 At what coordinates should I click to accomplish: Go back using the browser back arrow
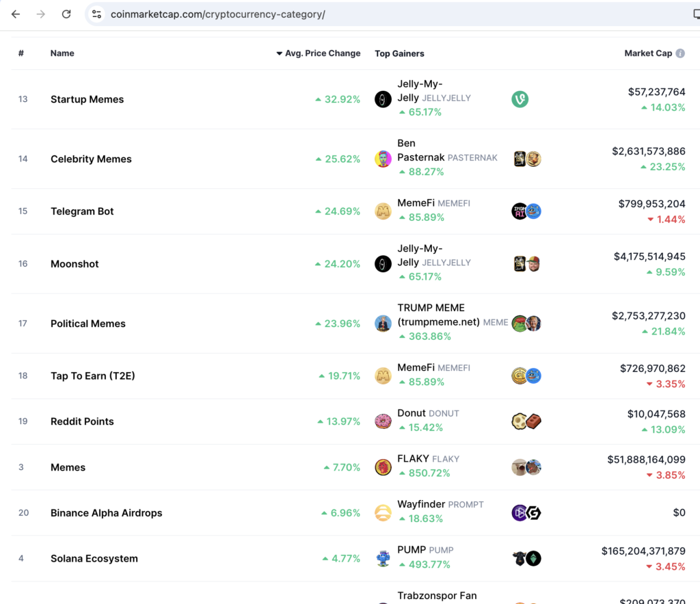pyautogui.click(x=16, y=14)
